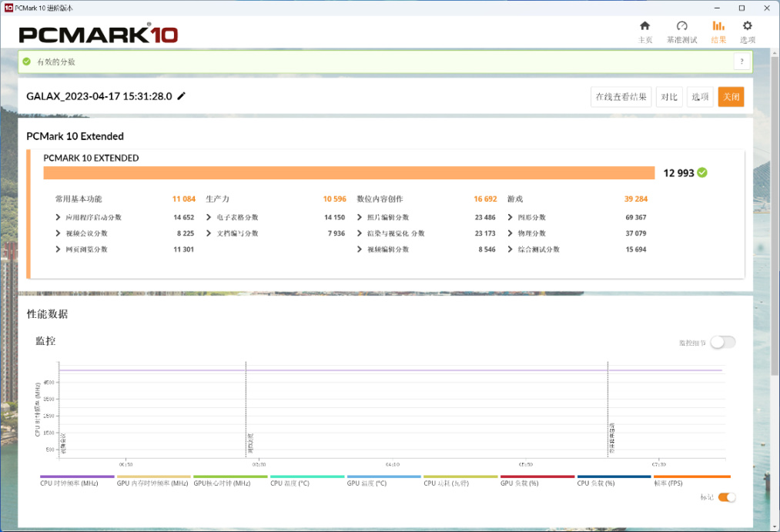Click the 生产力 score 10 596
Image resolution: width=780 pixels, height=532 pixels.
tap(334, 199)
